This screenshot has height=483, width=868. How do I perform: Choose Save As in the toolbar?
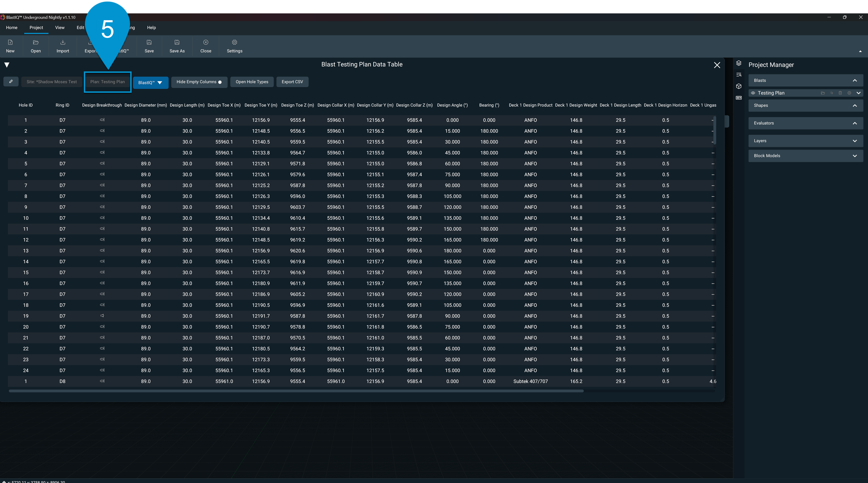pos(177,42)
